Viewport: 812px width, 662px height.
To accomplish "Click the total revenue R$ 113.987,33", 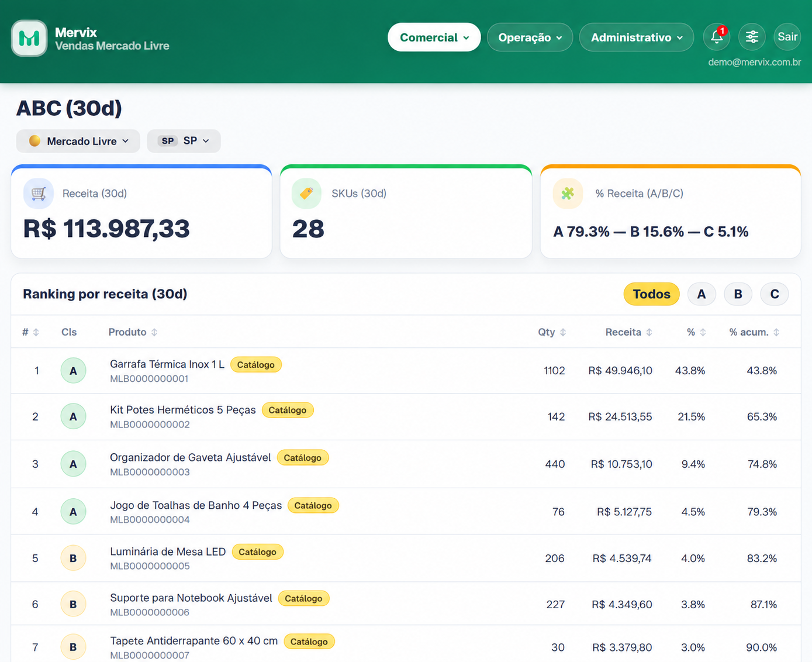I will click(106, 229).
